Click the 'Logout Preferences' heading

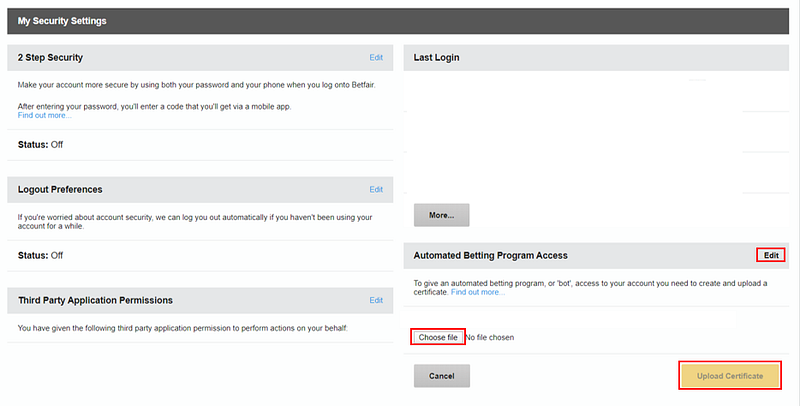pos(60,189)
